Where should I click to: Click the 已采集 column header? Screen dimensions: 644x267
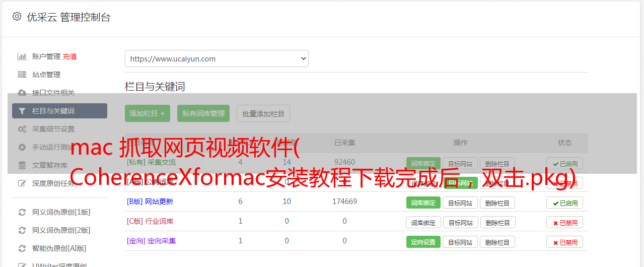click(x=344, y=143)
